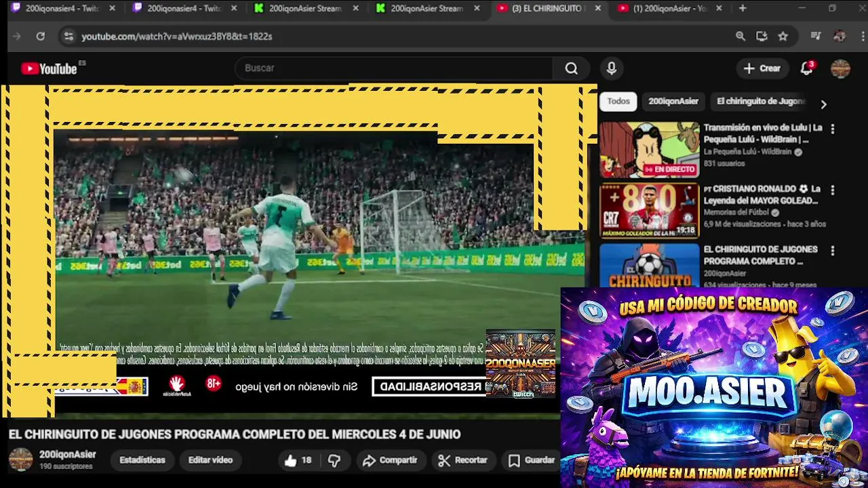Open the Chrome profile avatar

tap(840, 36)
